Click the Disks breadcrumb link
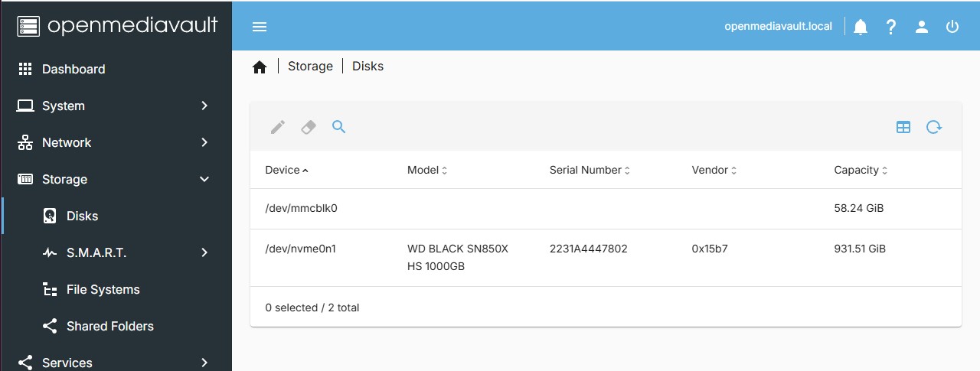 (x=367, y=67)
